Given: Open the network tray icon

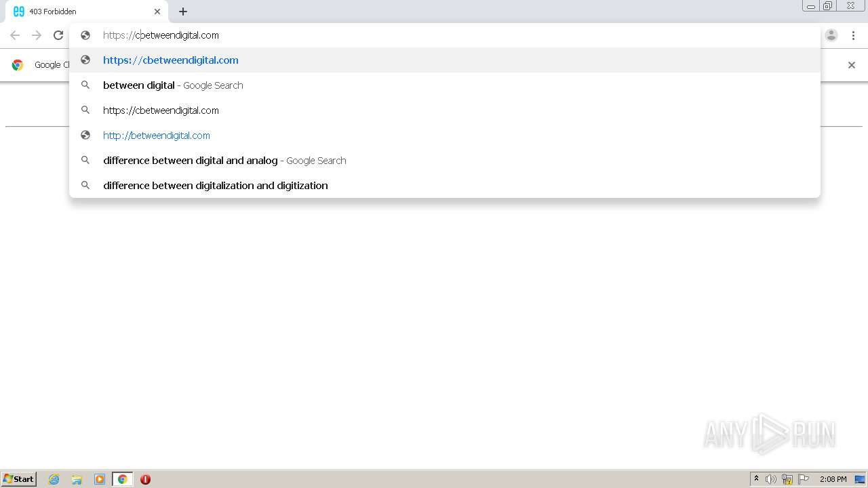Looking at the screenshot, I should pyautogui.click(x=787, y=479).
